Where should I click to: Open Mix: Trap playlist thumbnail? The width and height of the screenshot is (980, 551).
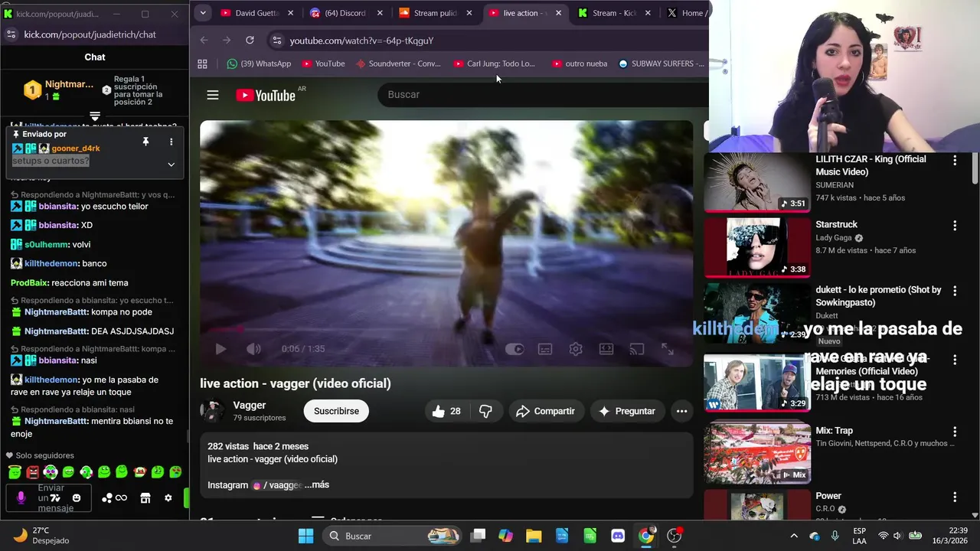click(757, 454)
